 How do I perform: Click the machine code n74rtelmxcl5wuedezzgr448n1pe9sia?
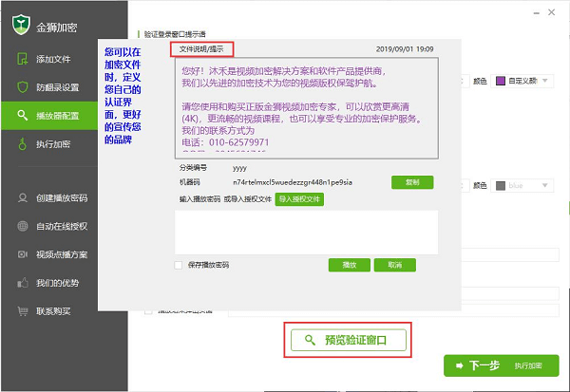click(293, 182)
